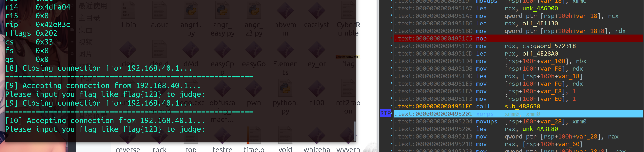Click the Elements executable icon

coord(285,50)
